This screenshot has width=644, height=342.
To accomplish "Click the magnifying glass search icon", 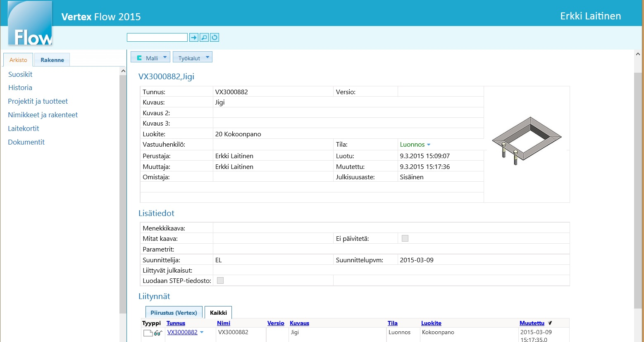I will [204, 38].
